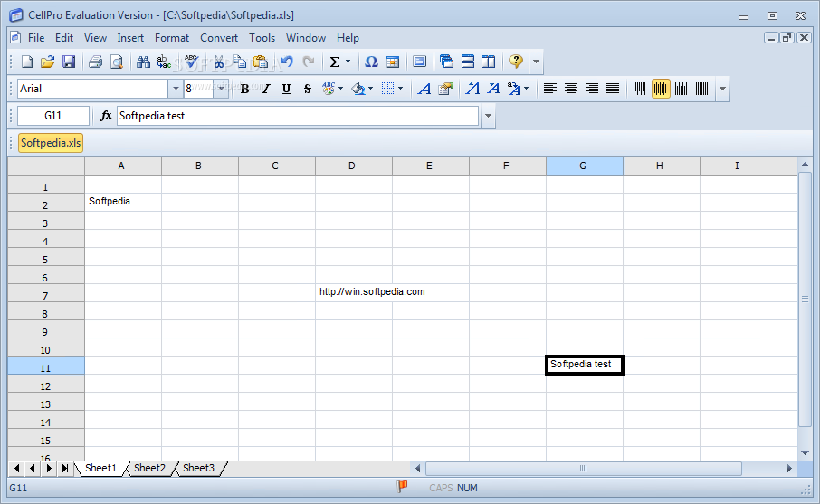Viewport: 820px width, 504px height.
Task: Open the cell borders dropdown arrow
Action: point(401,89)
